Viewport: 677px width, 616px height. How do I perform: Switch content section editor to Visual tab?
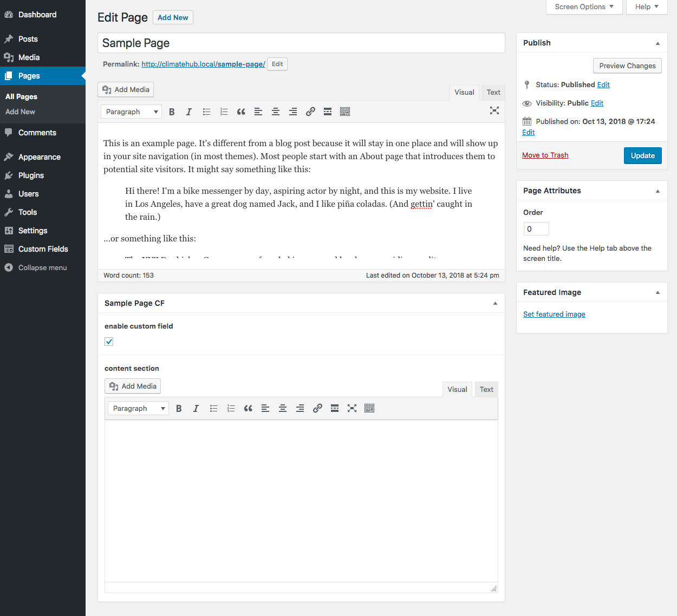pos(457,389)
